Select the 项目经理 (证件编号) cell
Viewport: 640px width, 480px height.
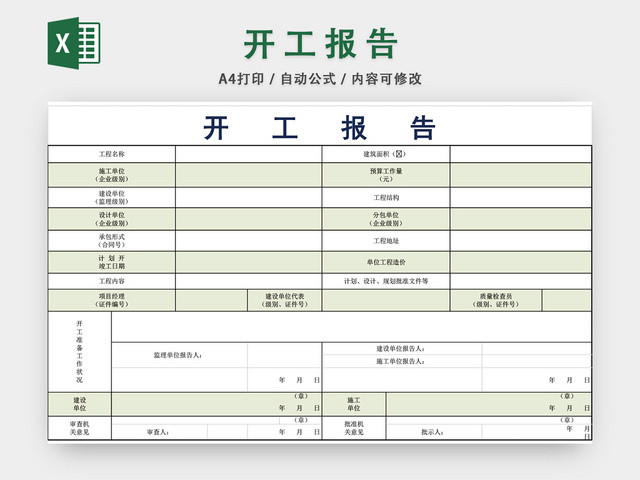[112, 300]
